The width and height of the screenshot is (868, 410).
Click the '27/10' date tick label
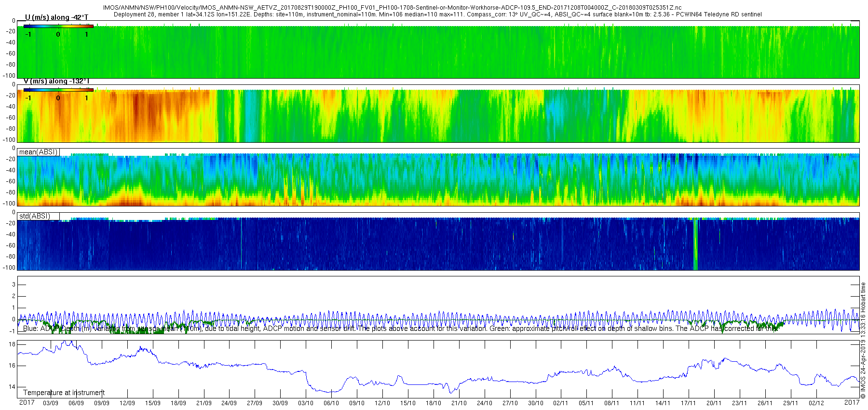tap(510, 403)
